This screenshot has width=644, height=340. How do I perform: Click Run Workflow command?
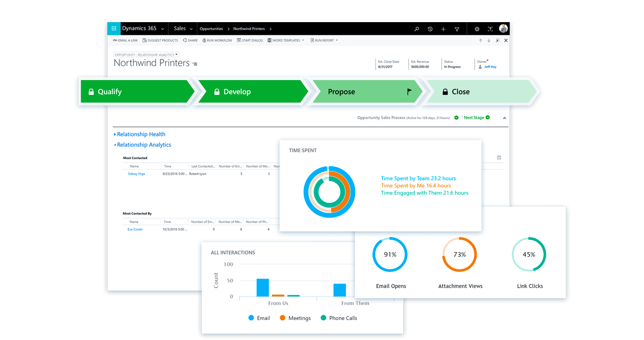(217, 41)
